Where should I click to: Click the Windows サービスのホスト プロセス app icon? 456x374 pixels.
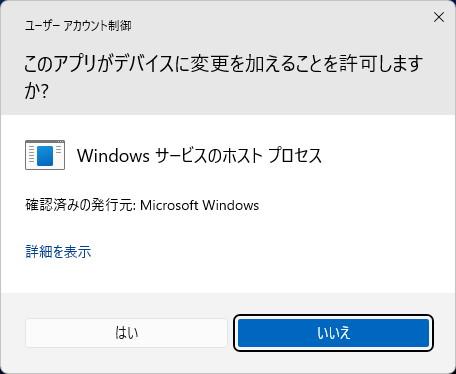click(45, 155)
